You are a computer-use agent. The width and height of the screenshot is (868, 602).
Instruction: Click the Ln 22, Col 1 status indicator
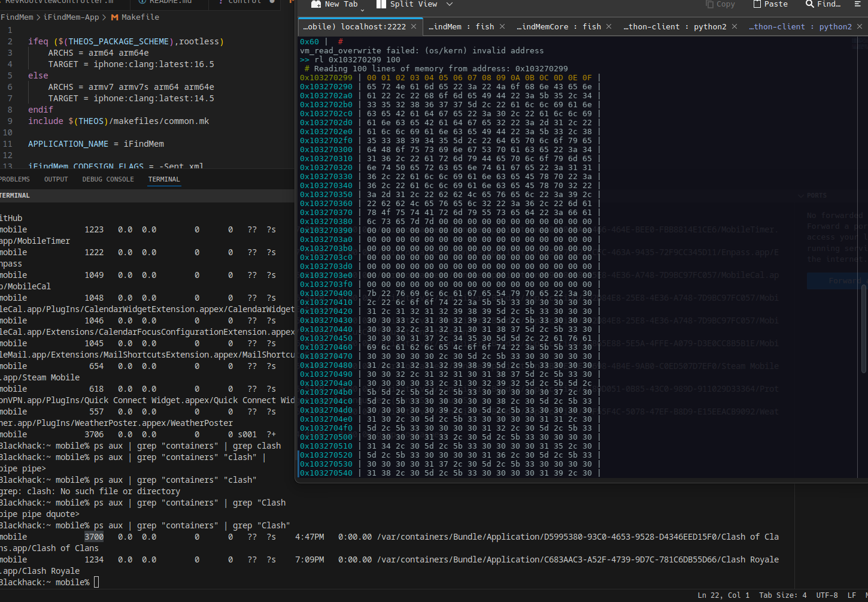point(723,595)
